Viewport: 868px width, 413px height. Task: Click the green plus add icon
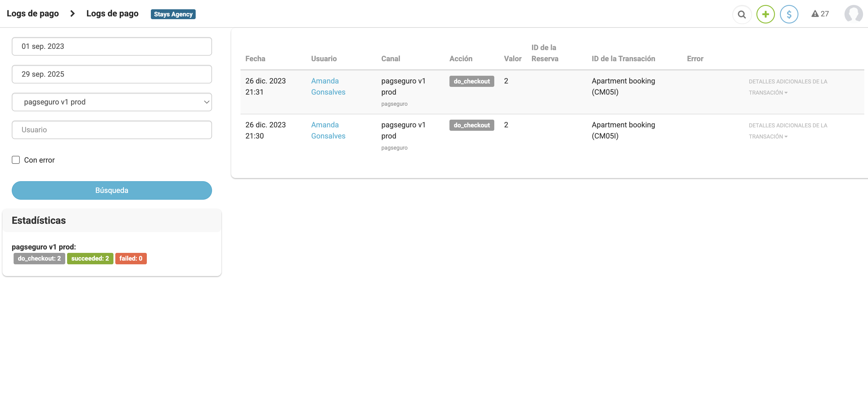click(765, 14)
